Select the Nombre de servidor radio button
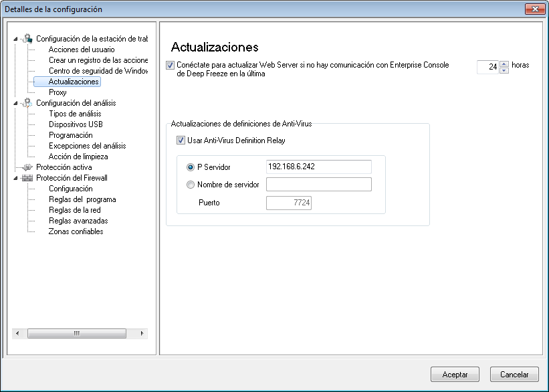 (191, 185)
